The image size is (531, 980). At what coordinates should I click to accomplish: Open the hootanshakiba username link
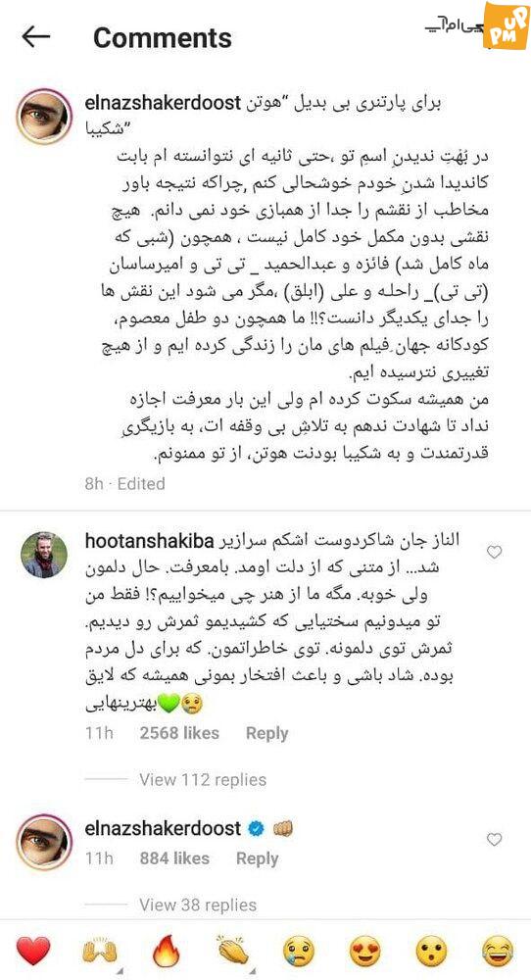149,540
